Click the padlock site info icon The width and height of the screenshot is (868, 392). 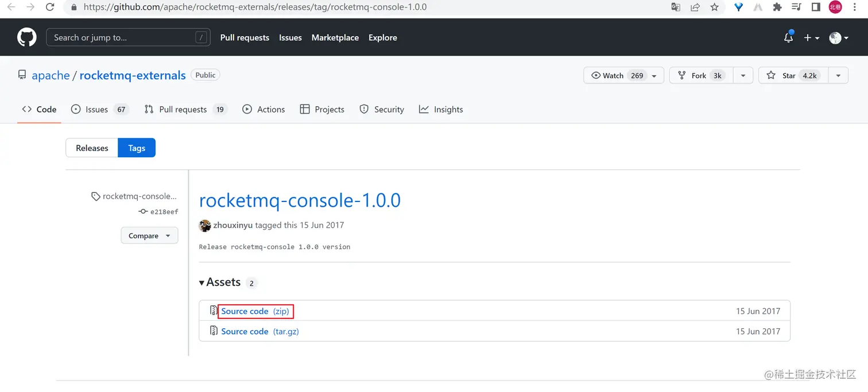73,7
